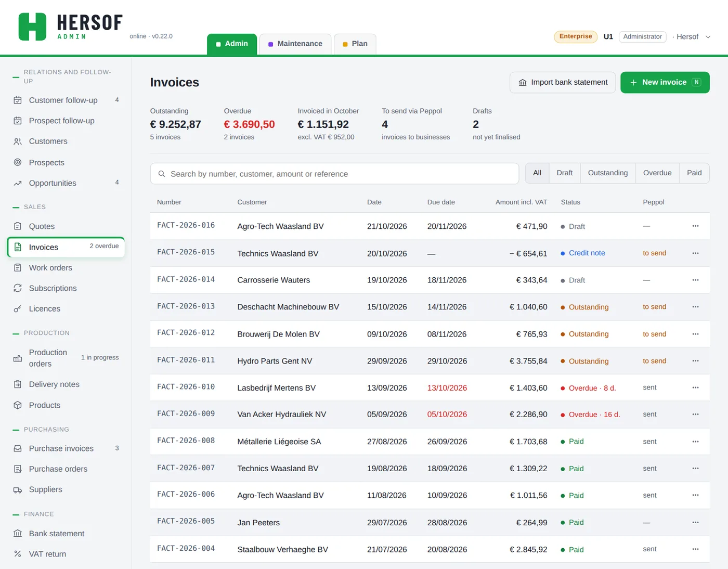The width and height of the screenshot is (728, 569).
Task: Show Outstanding invoices filter
Action: [x=608, y=173]
